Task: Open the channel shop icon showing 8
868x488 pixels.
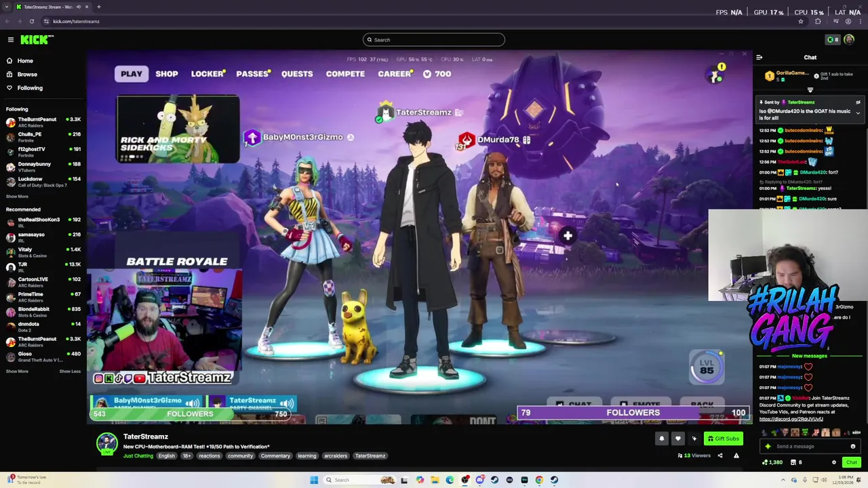Action: coord(797,463)
